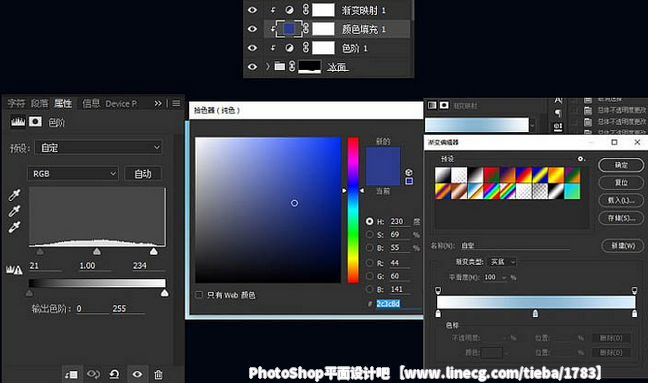Viewport: 657px width, 392px height.
Task: Toggle adjustment layer visibility eye icon
Action: point(137,374)
